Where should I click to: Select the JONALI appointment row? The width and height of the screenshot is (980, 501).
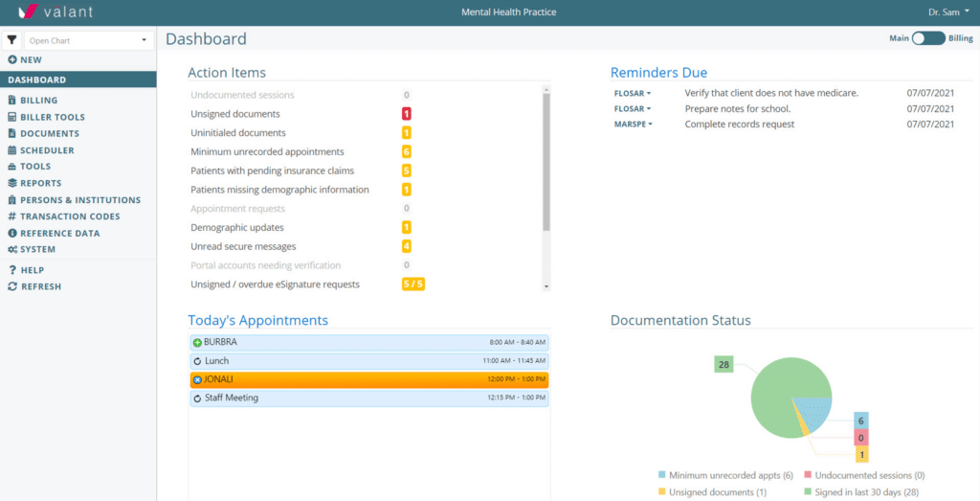(x=369, y=379)
